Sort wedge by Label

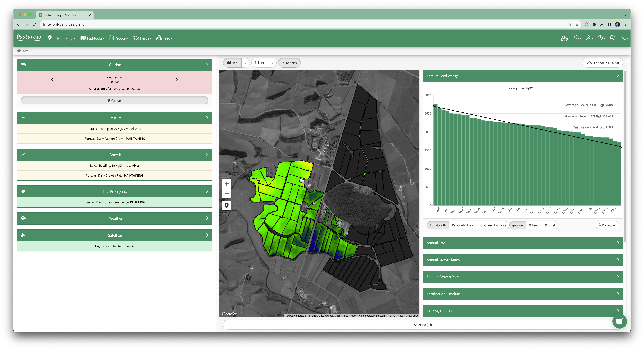tap(550, 225)
